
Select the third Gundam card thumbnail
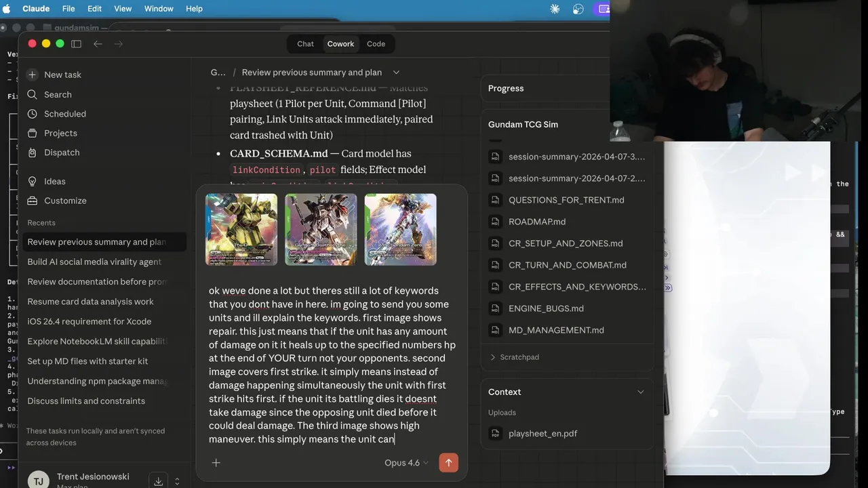(400, 229)
